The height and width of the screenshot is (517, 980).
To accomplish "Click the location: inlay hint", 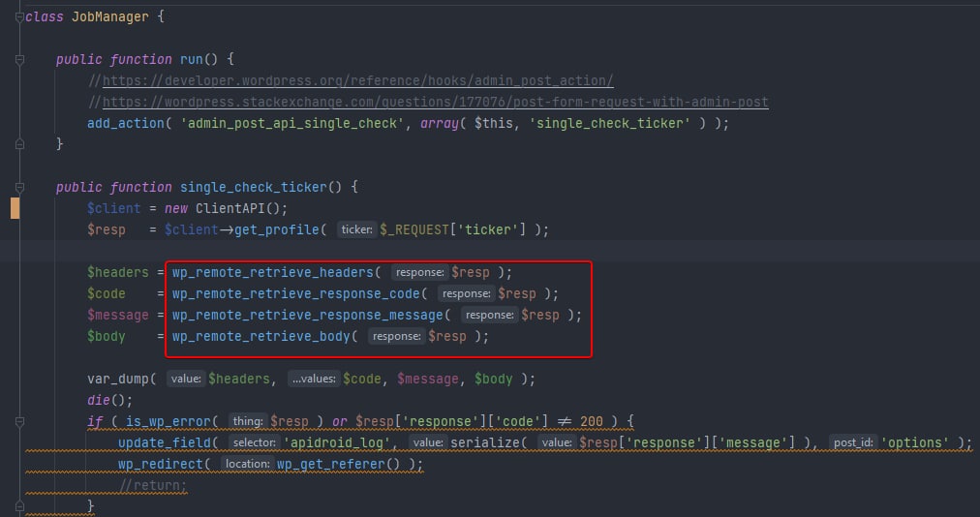I will point(248,463).
